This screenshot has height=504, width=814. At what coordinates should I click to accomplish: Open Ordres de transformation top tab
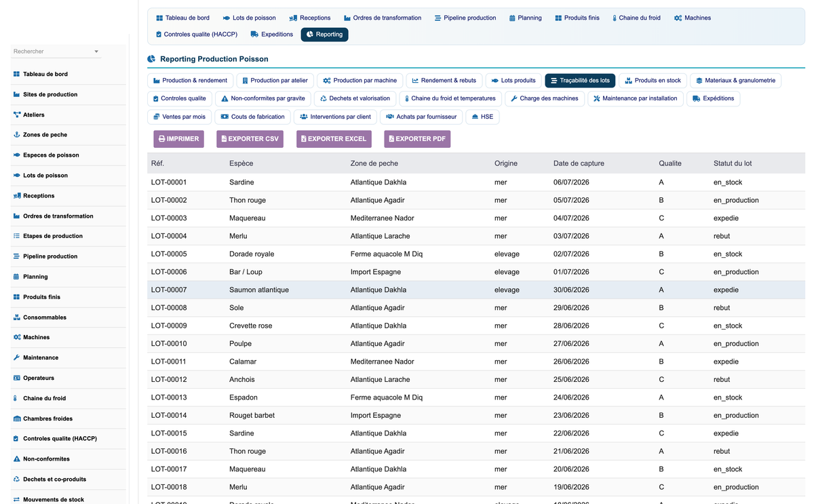[x=383, y=18]
